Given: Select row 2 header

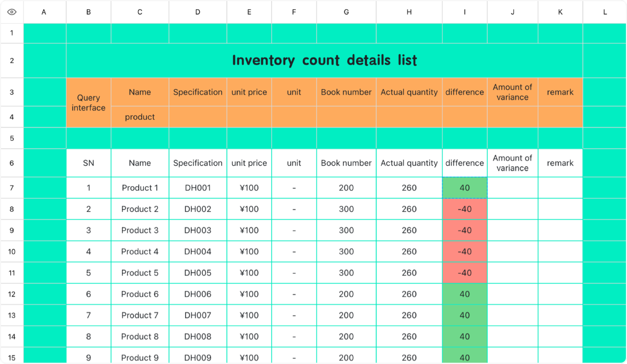Looking at the screenshot, I should [x=12, y=61].
